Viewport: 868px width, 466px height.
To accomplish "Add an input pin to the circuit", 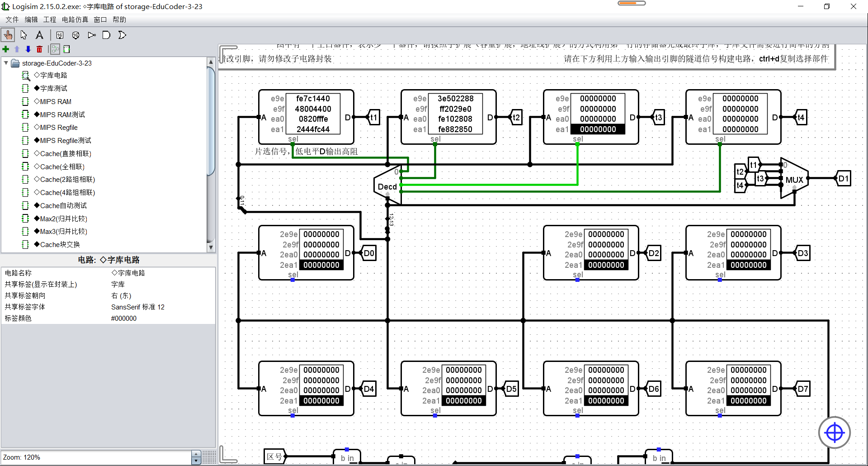I will click(x=60, y=35).
